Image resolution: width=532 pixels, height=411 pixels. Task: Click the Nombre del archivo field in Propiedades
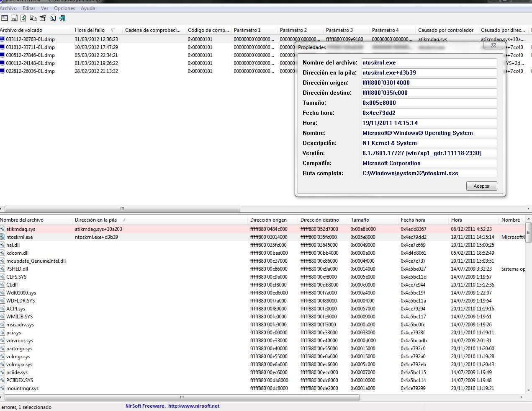pyautogui.click(x=429, y=62)
